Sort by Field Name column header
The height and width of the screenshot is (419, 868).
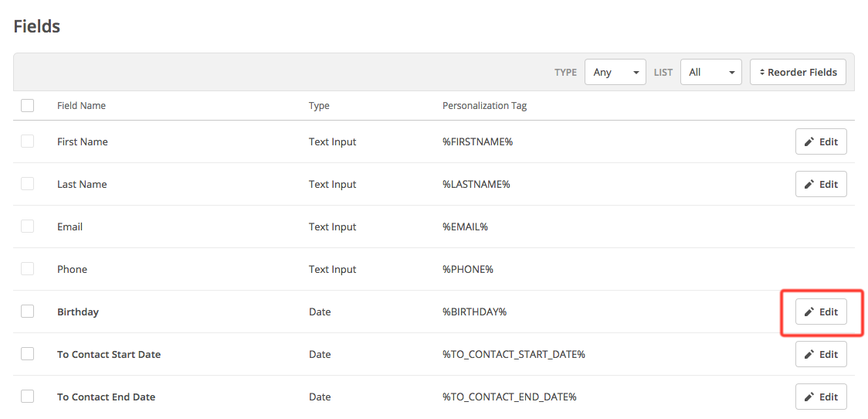pos(81,106)
